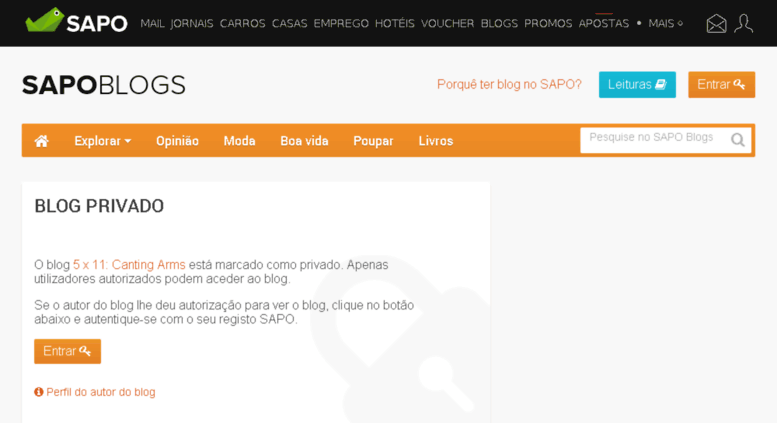The height and width of the screenshot is (423, 777).
Task: Select the Poupar category tab
Action: [x=373, y=141]
